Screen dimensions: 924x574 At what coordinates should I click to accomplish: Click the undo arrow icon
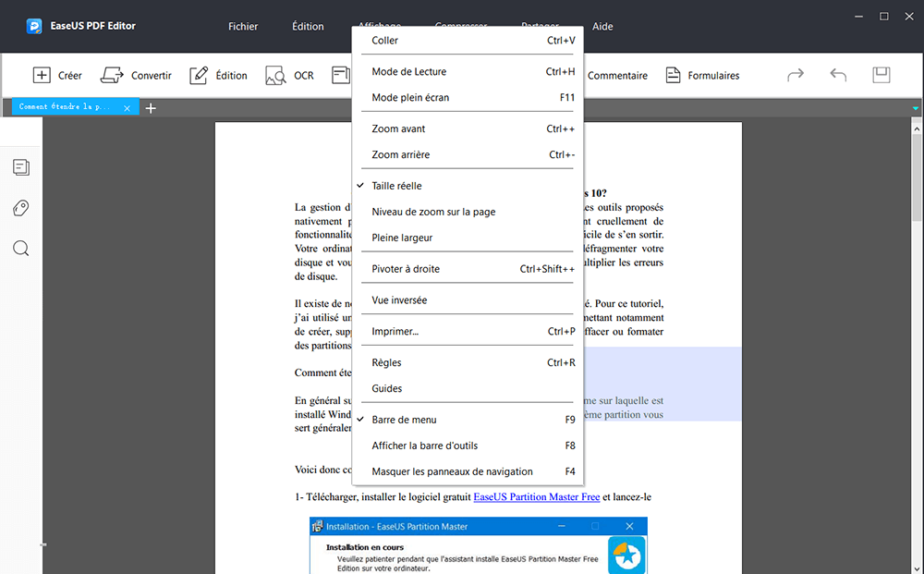838,75
